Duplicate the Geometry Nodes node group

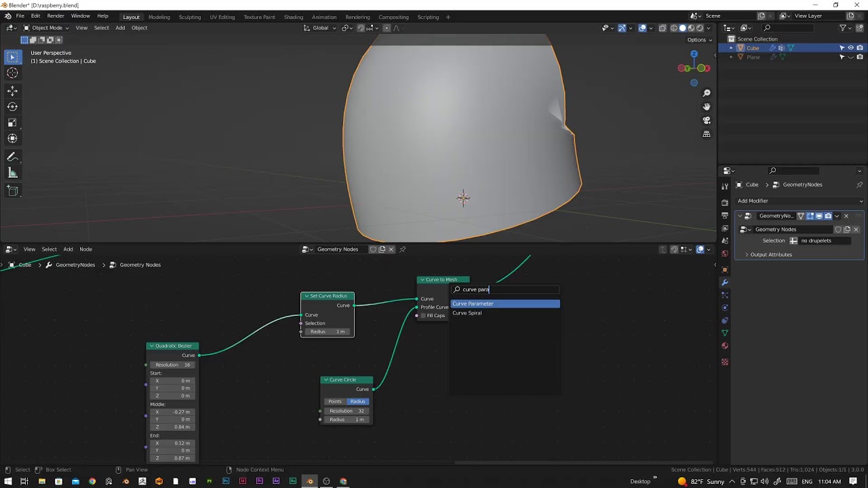pos(847,229)
